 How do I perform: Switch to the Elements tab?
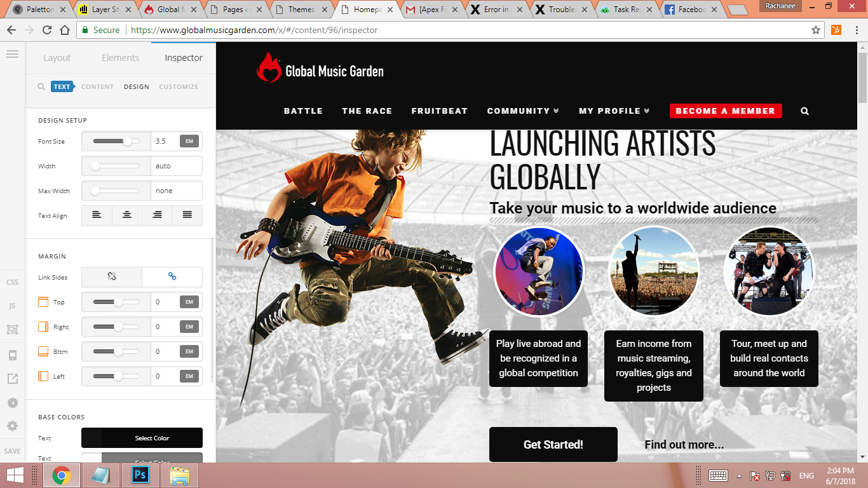coord(120,58)
